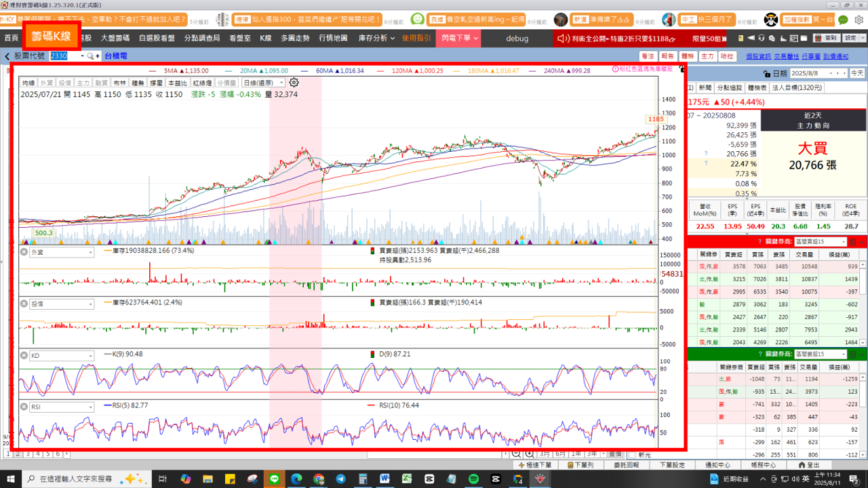Screen dimensions: 868x488
Task: Open Spotify from the taskbar
Action: point(473,479)
